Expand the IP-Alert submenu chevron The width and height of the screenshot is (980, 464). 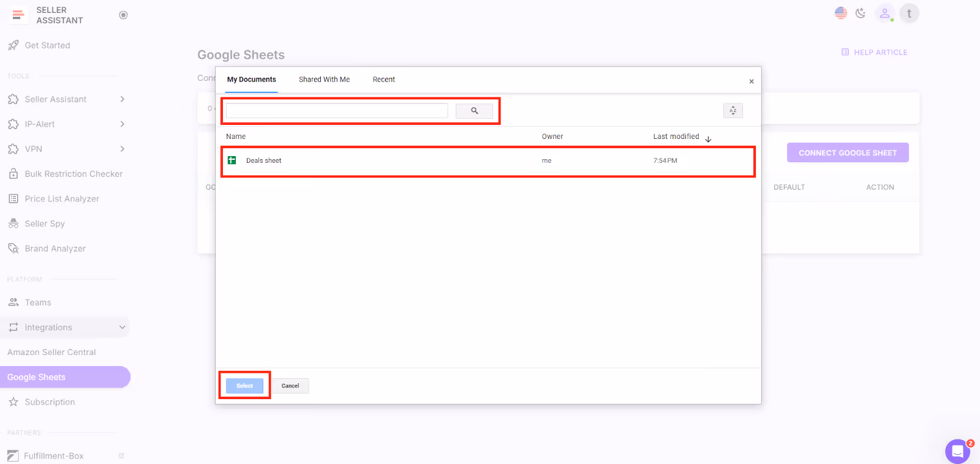[123, 124]
